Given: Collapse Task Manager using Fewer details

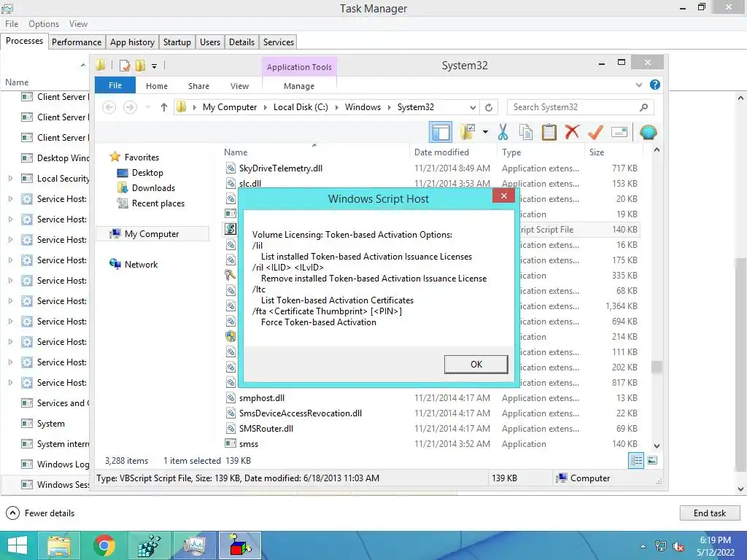Looking at the screenshot, I should tap(41, 513).
